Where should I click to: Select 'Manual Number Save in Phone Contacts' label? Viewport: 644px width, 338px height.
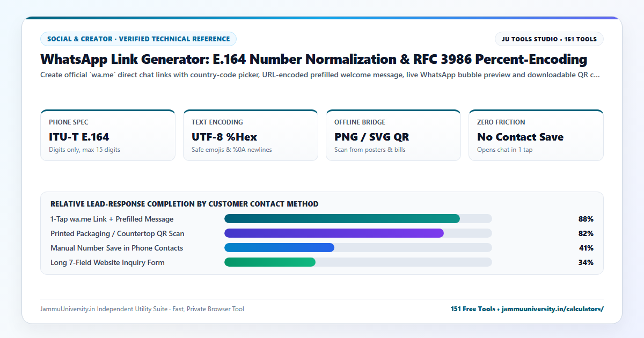[x=117, y=248]
